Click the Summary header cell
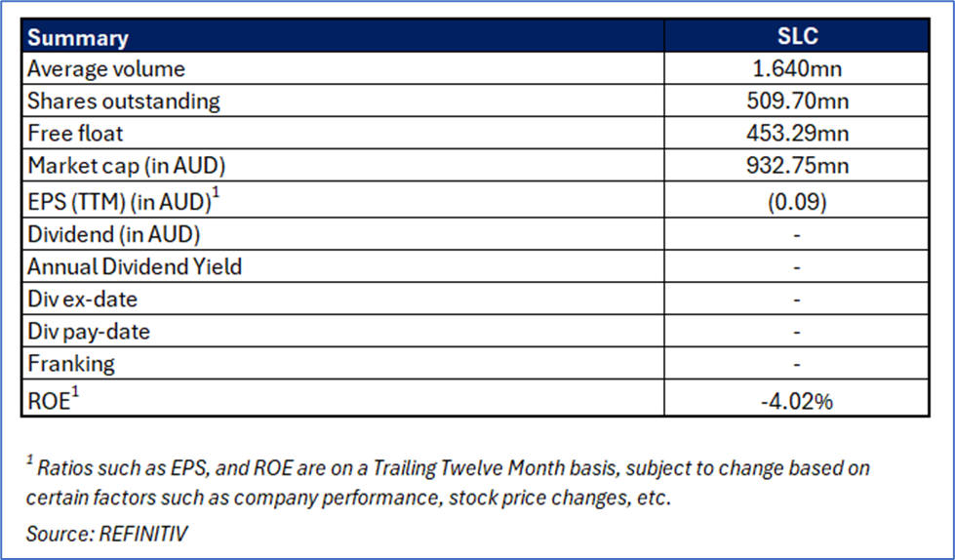This screenshot has height=560, width=955. 78,38
